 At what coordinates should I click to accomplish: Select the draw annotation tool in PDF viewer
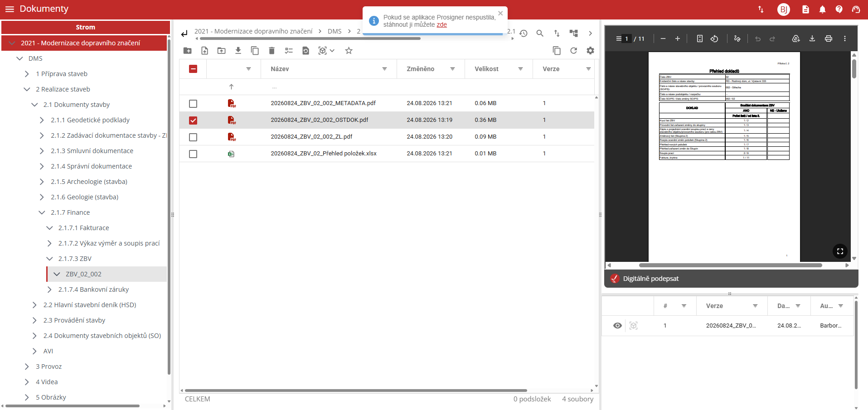737,39
